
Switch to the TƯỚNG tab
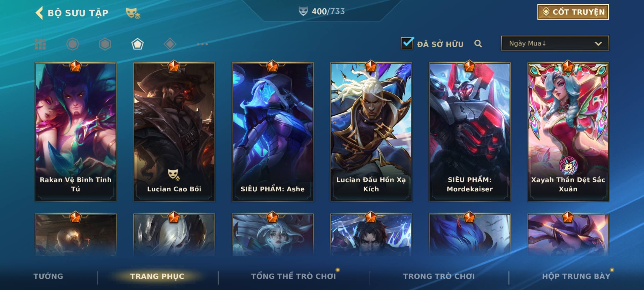[x=48, y=276]
